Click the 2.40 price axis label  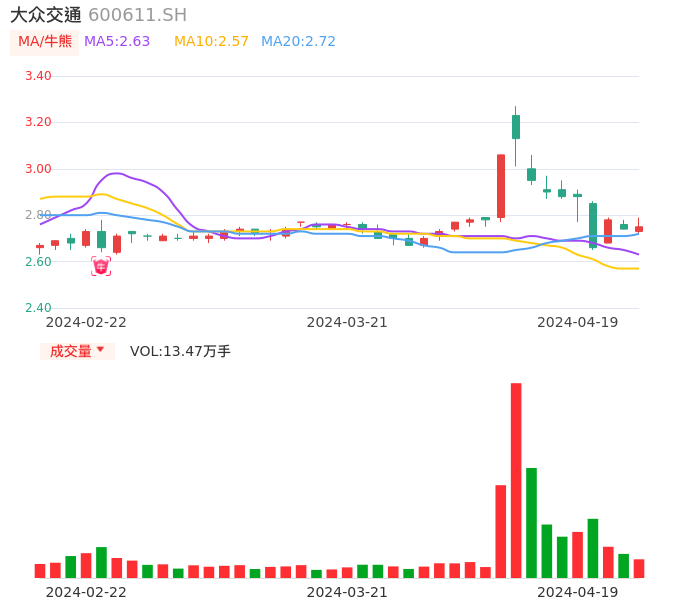(x=38, y=308)
